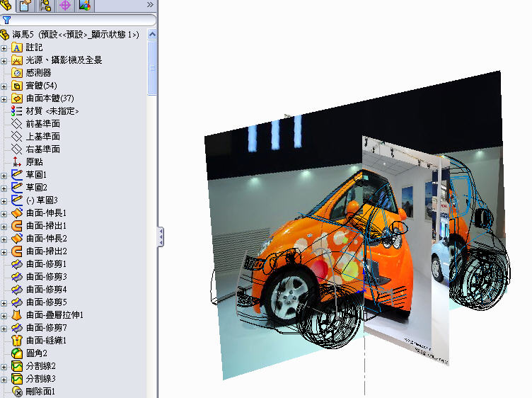Expand the 曲面-修剪5 feature
The image size is (532, 398).
[x=4, y=303]
